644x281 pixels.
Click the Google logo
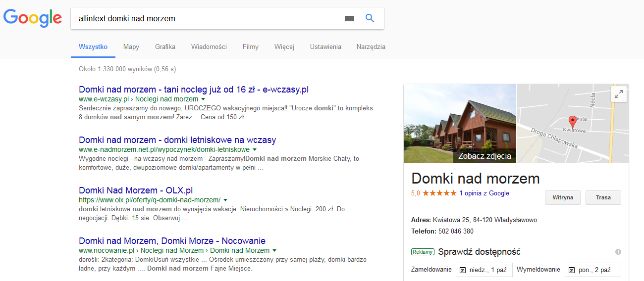click(33, 18)
